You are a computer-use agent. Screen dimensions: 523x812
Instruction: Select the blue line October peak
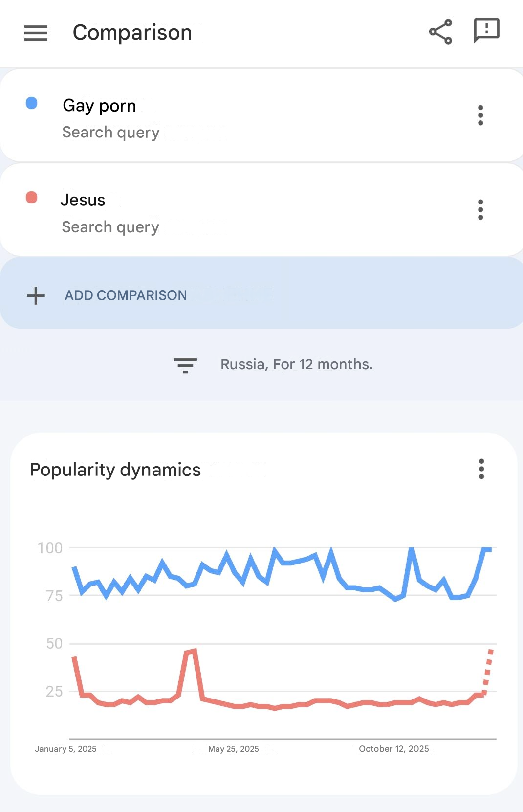click(412, 550)
